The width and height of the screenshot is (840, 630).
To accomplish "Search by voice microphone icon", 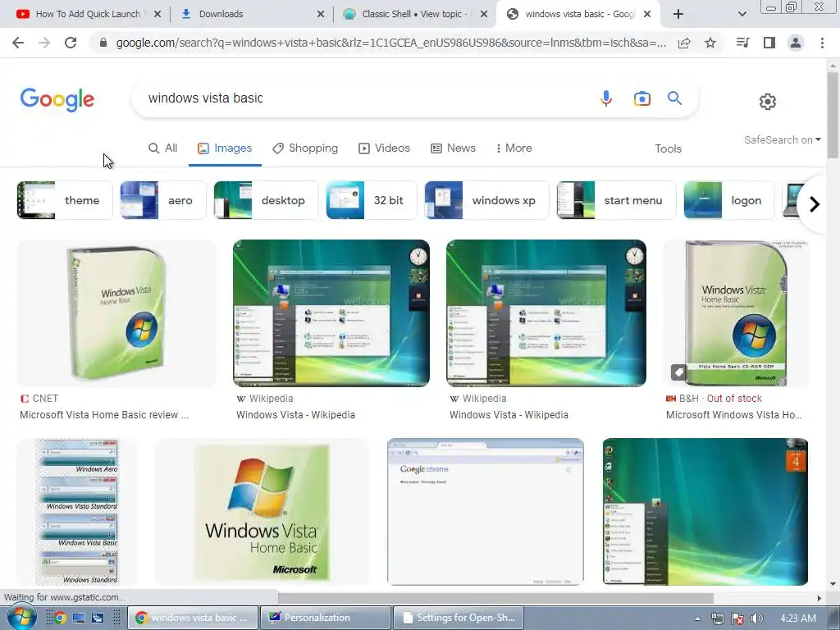I will click(606, 98).
